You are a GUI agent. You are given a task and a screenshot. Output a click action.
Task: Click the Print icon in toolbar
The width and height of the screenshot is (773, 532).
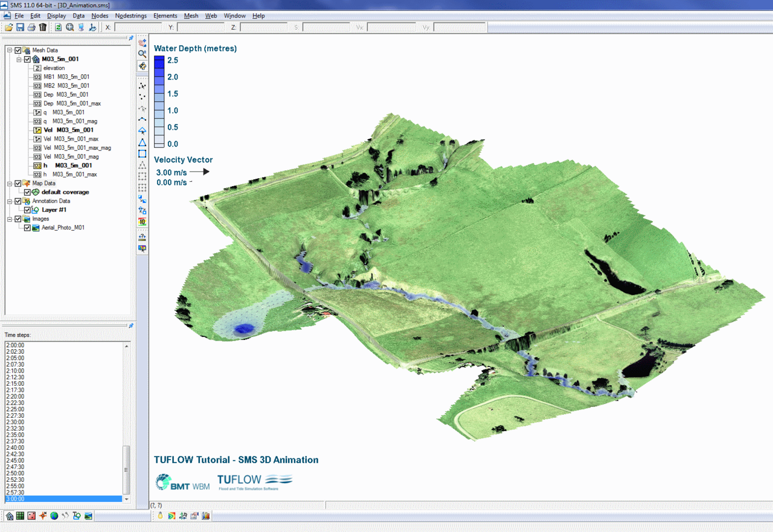coord(31,27)
